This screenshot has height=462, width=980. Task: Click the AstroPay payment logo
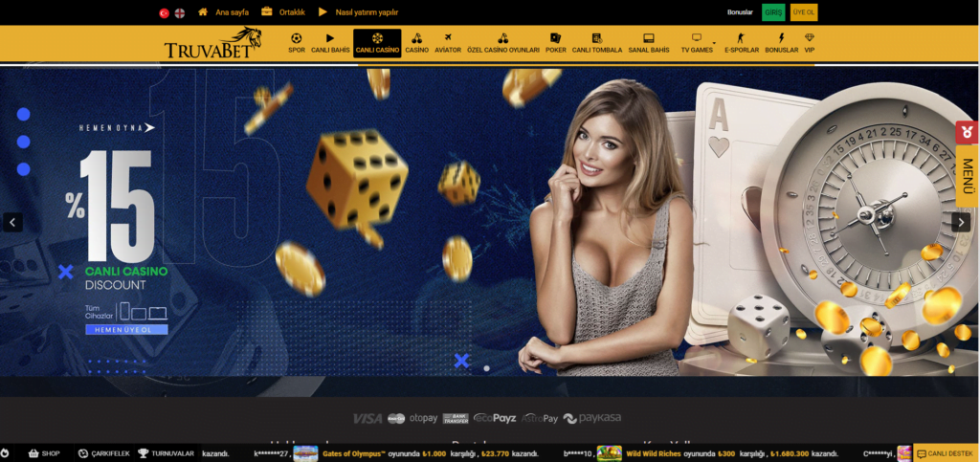540,418
